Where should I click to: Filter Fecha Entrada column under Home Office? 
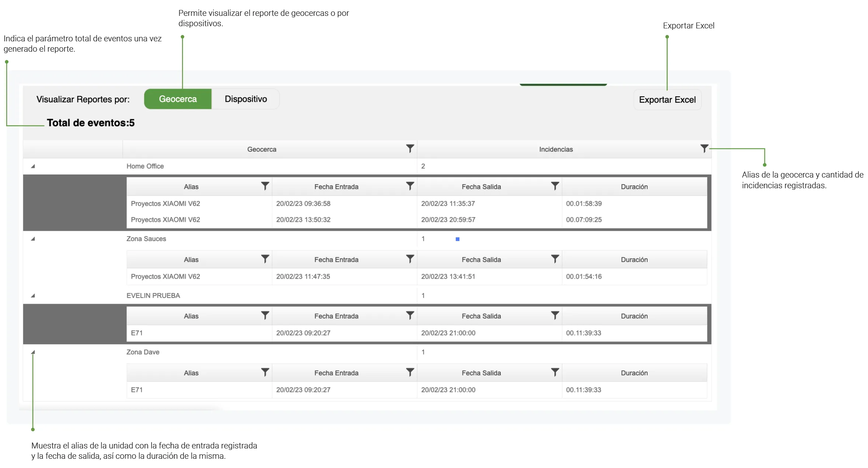point(410,186)
